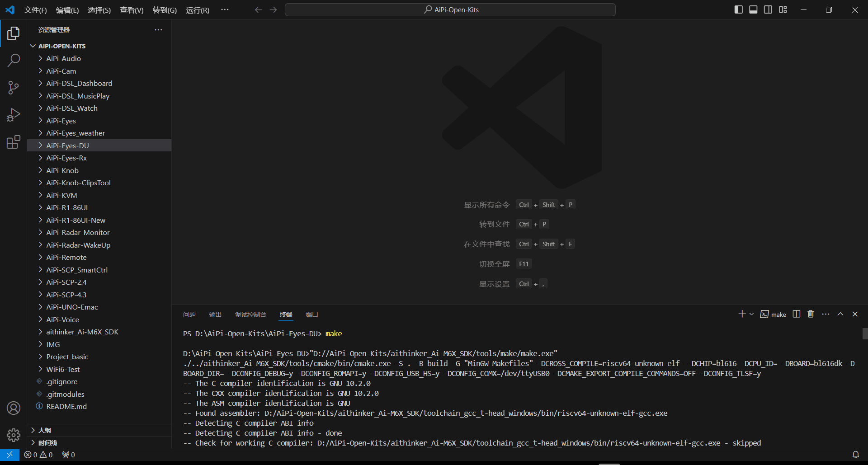Switch to the 问题 problems tab
Viewport: 868px width, 465px height.
click(x=189, y=315)
